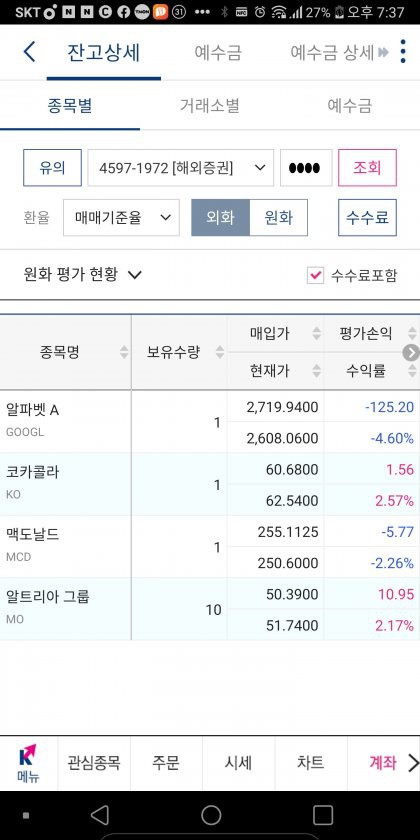The width and height of the screenshot is (420, 840).
Task: Open the 매매기준율 exchange rate dropdown
Action: [x=122, y=218]
